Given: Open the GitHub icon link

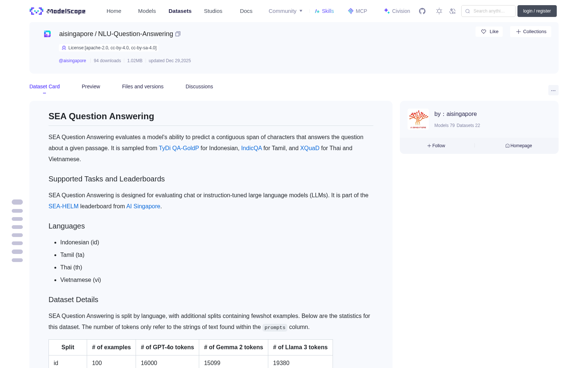Looking at the screenshot, I should tap(422, 11).
